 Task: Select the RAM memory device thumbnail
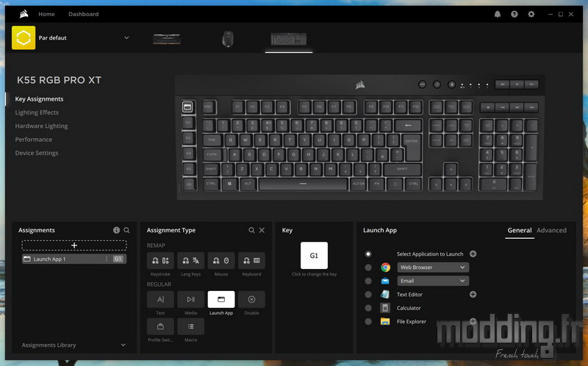pyautogui.click(x=167, y=39)
